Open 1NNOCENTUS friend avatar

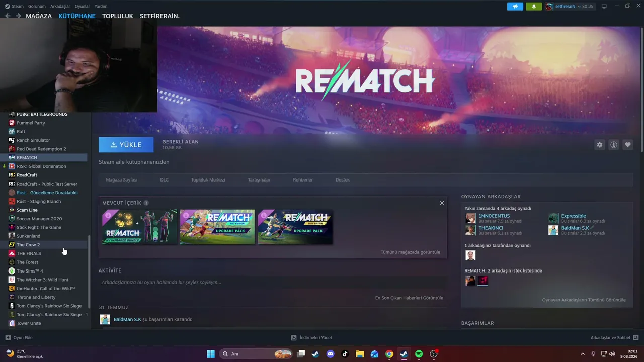pos(470,218)
